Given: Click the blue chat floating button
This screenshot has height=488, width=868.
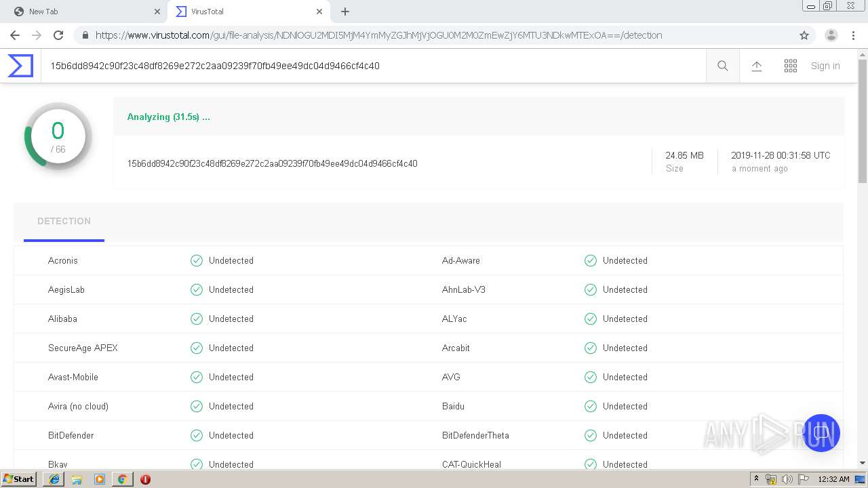Looking at the screenshot, I should pyautogui.click(x=821, y=433).
